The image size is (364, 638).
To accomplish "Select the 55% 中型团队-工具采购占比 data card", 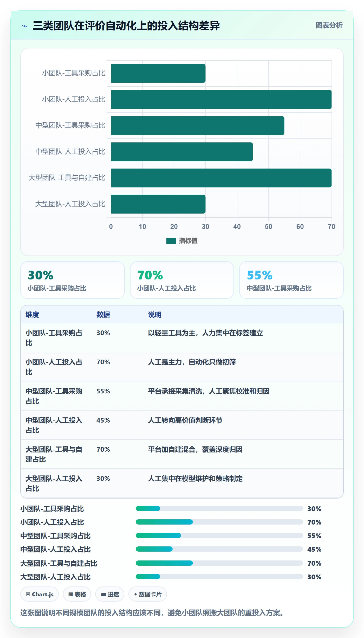I will pyautogui.click(x=291, y=280).
